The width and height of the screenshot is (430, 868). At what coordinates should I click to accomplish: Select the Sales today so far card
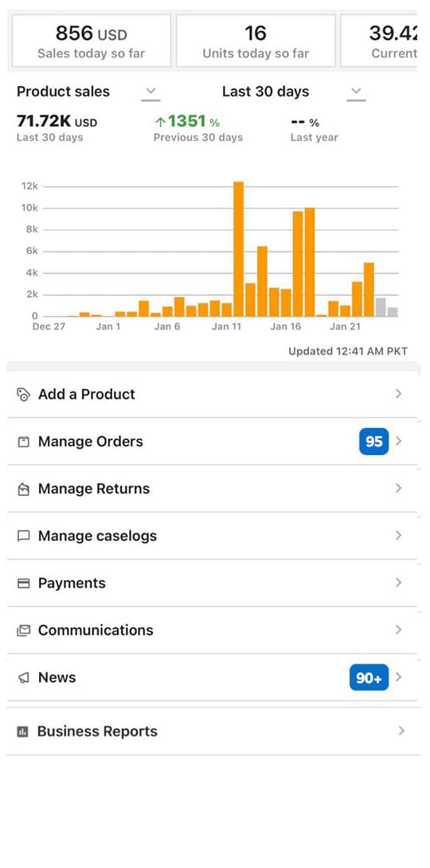point(92,41)
